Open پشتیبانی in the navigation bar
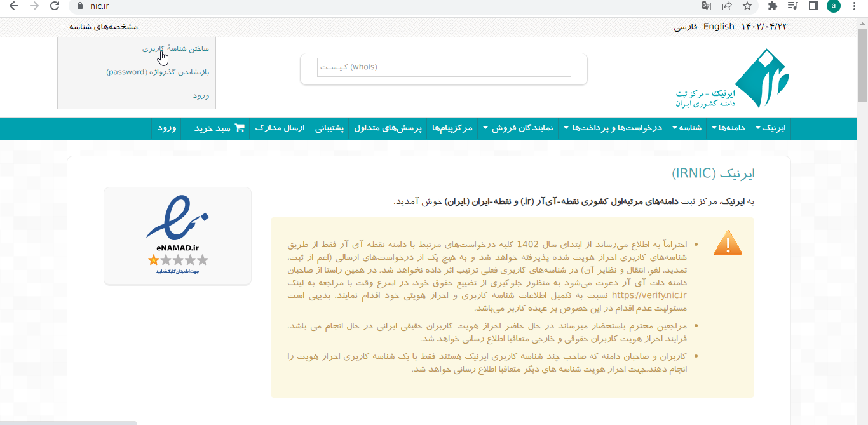 pos(330,128)
